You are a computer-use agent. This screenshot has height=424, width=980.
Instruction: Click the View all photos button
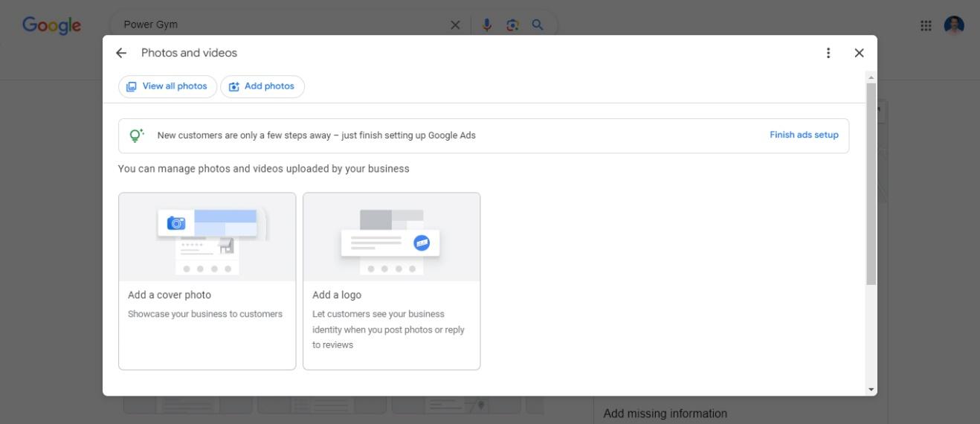pos(167,86)
